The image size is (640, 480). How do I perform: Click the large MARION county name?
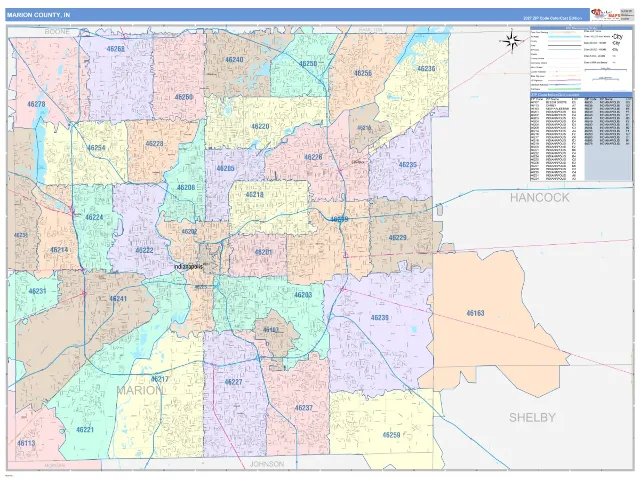[x=140, y=390]
